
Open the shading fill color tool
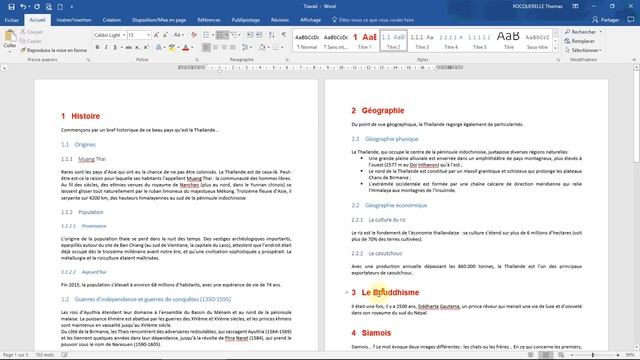(x=262, y=47)
